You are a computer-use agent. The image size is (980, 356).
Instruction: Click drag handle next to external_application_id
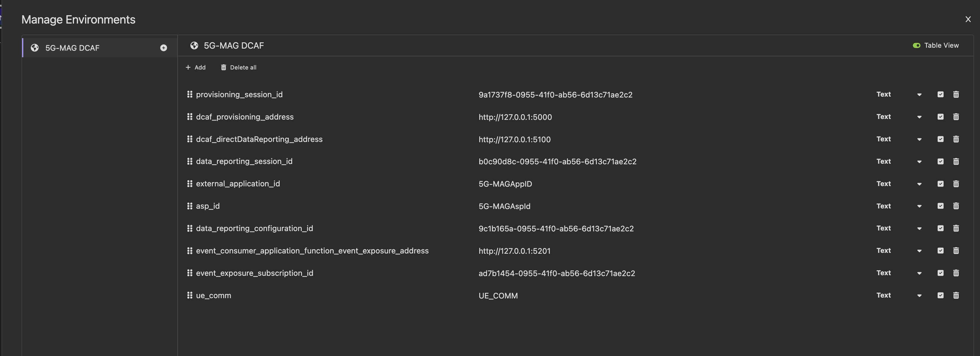[x=189, y=183]
